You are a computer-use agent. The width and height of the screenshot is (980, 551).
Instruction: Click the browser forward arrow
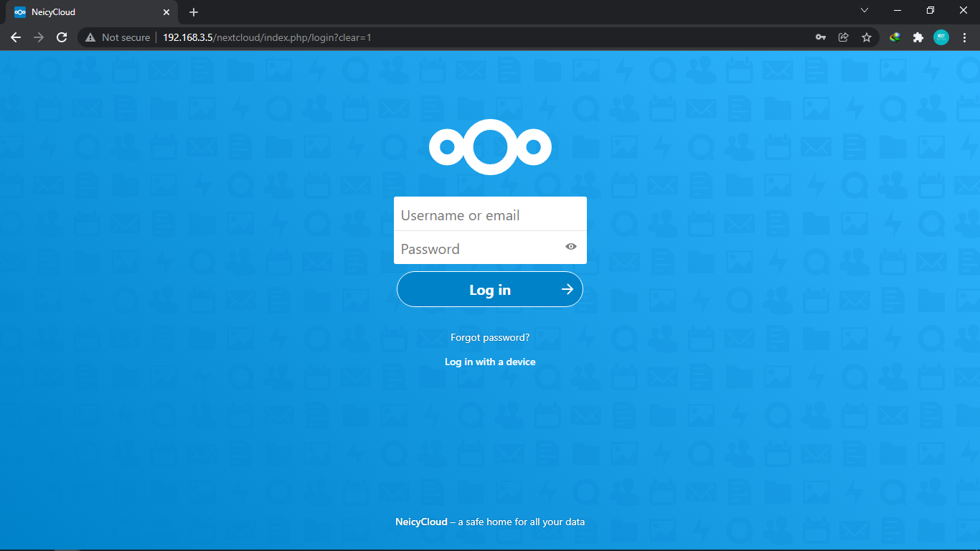(39, 37)
